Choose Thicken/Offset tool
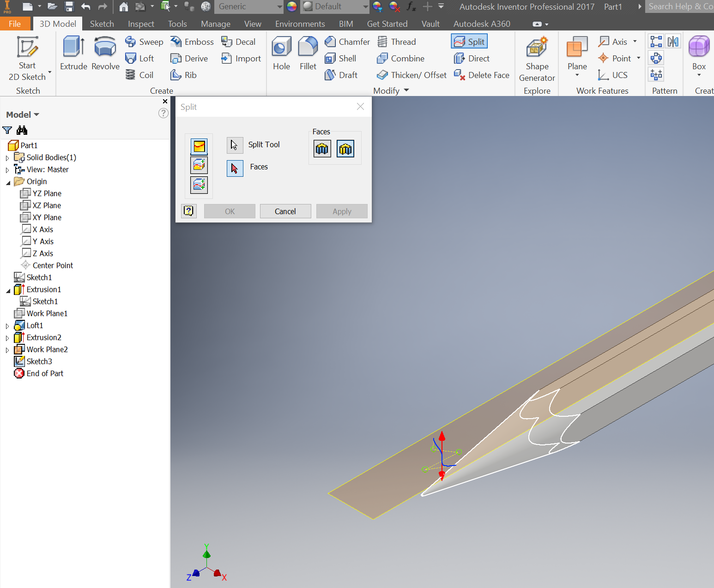 [x=411, y=75]
